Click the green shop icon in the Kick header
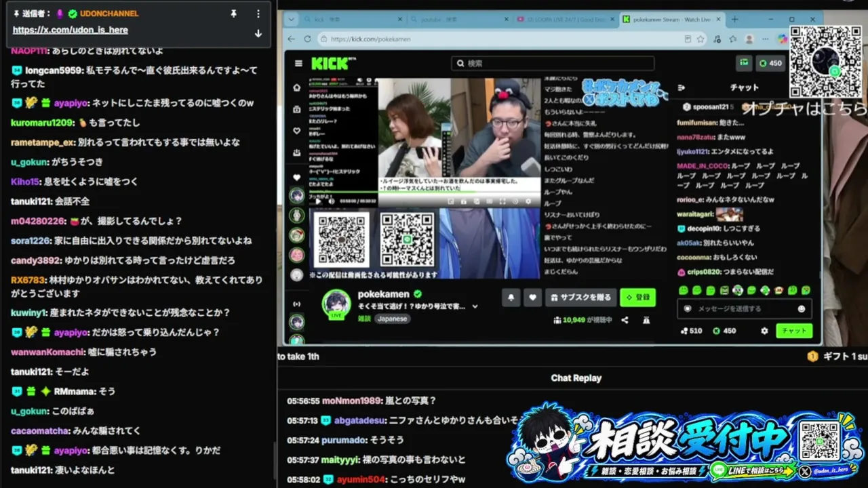Image resolution: width=868 pixels, height=488 pixels. (x=745, y=63)
